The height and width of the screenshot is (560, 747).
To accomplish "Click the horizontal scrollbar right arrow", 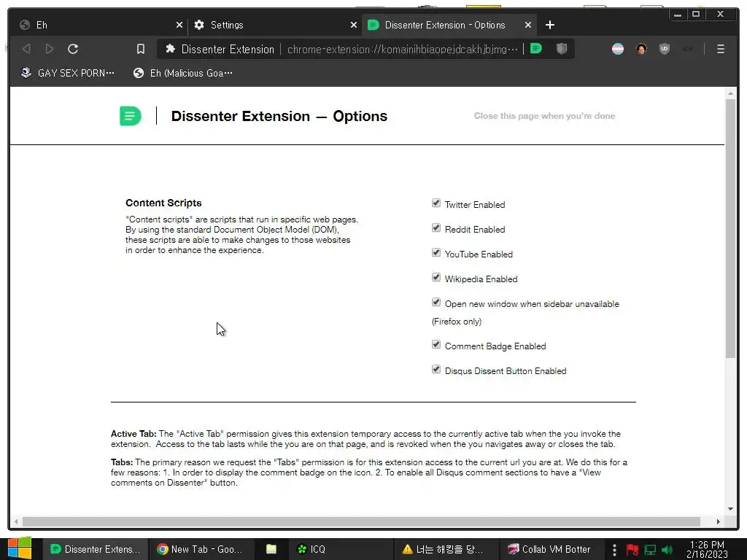I will [719, 522].
